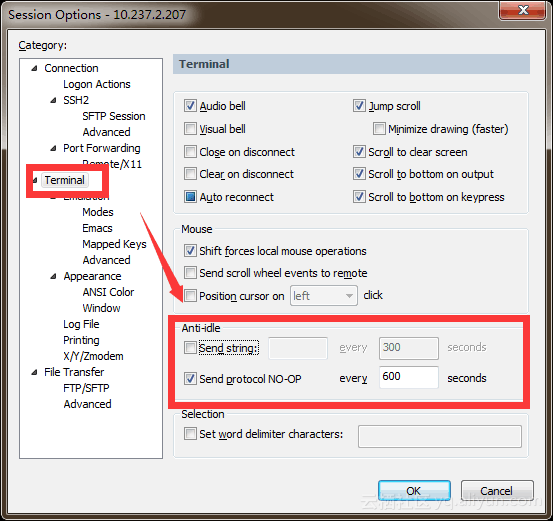Screen dimensions: 553x521
Task: Open the ANSI Color category
Action: [x=108, y=292]
